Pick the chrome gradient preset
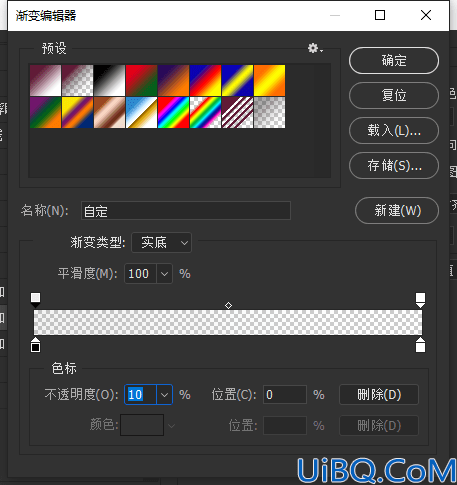This screenshot has width=457, height=485. coord(141,112)
